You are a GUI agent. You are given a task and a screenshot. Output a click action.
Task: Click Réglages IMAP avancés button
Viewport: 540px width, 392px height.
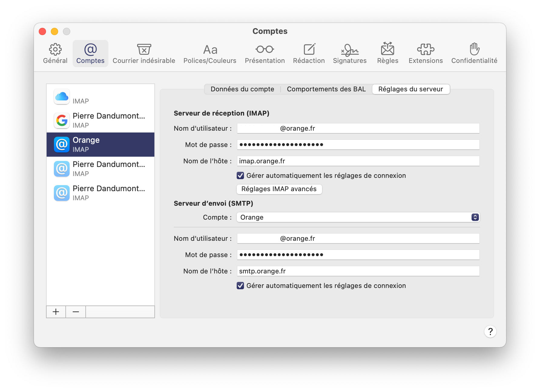[279, 189]
